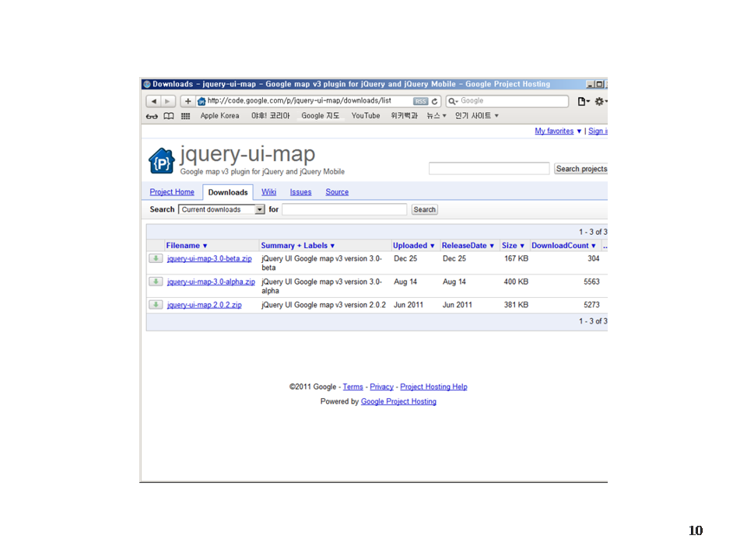Open Apple Korea bookmark
Image resolution: width=747 pixels, height=560 pixels.
[x=219, y=116]
